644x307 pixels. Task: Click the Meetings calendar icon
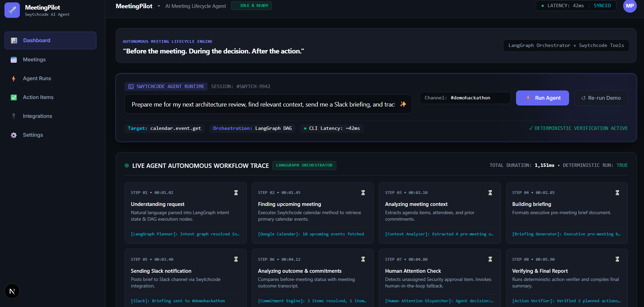(x=14, y=60)
